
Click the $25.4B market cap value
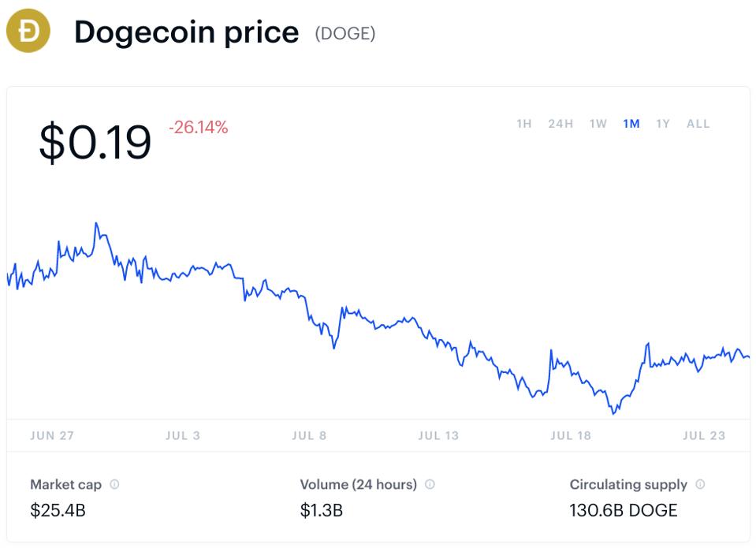tap(58, 510)
